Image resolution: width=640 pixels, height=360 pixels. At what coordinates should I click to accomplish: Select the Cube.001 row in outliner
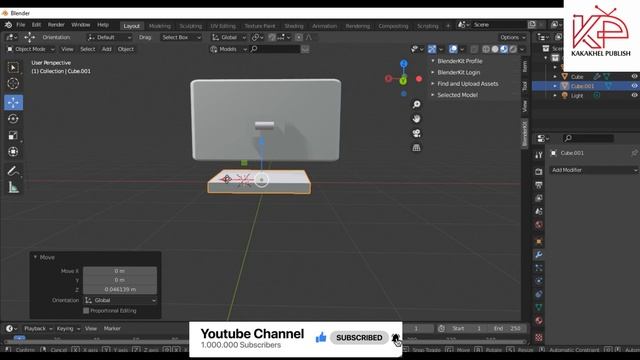pyautogui.click(x=586, y=86)
